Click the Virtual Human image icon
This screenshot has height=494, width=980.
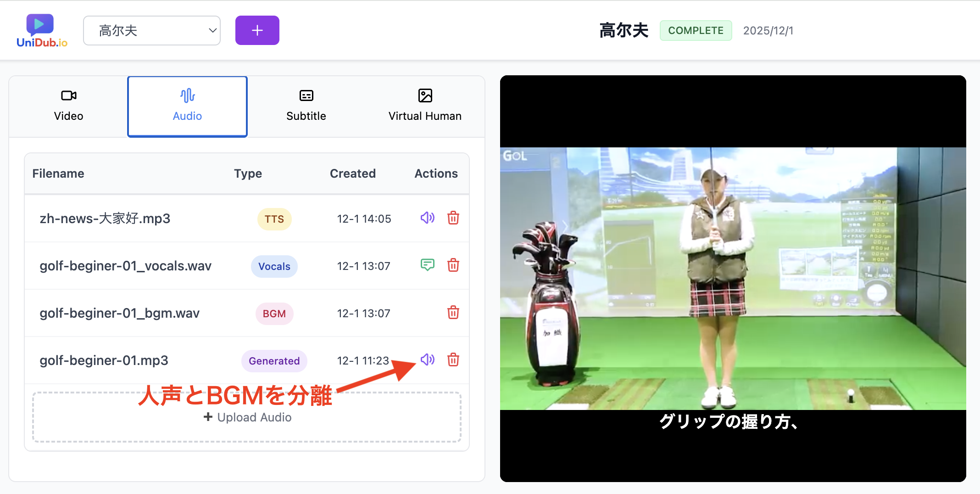tap(425, 95)
